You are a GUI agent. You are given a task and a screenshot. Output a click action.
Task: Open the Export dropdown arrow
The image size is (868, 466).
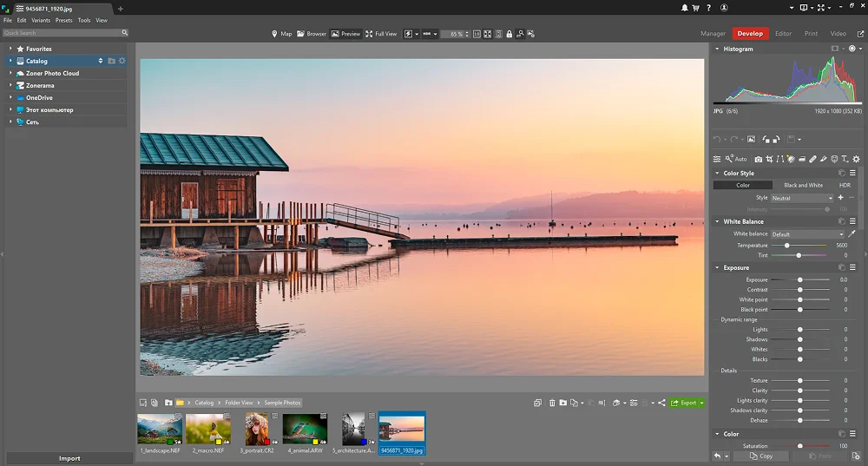tap(702, 403)
